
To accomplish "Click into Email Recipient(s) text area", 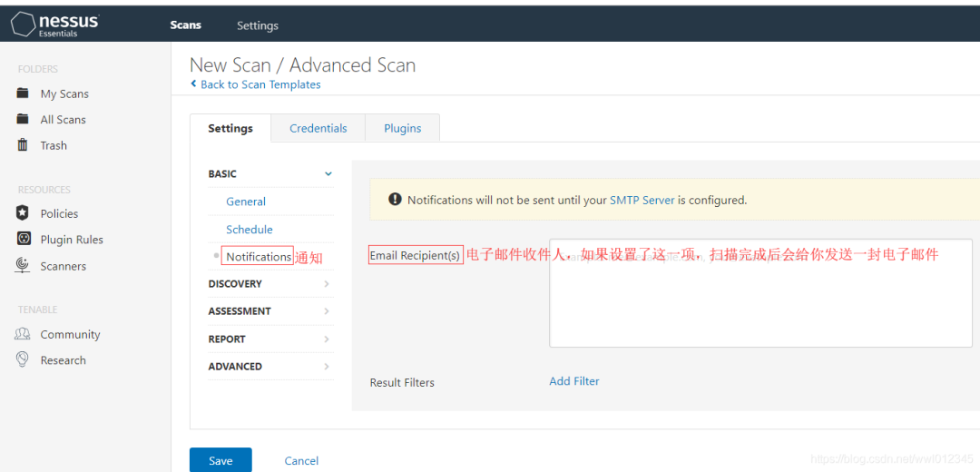I will click(760, 292).
